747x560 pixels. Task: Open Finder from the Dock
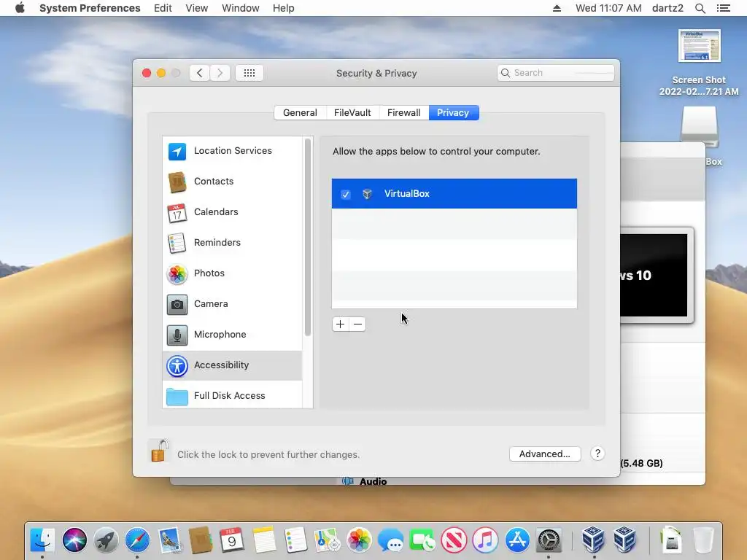point(42,540)
